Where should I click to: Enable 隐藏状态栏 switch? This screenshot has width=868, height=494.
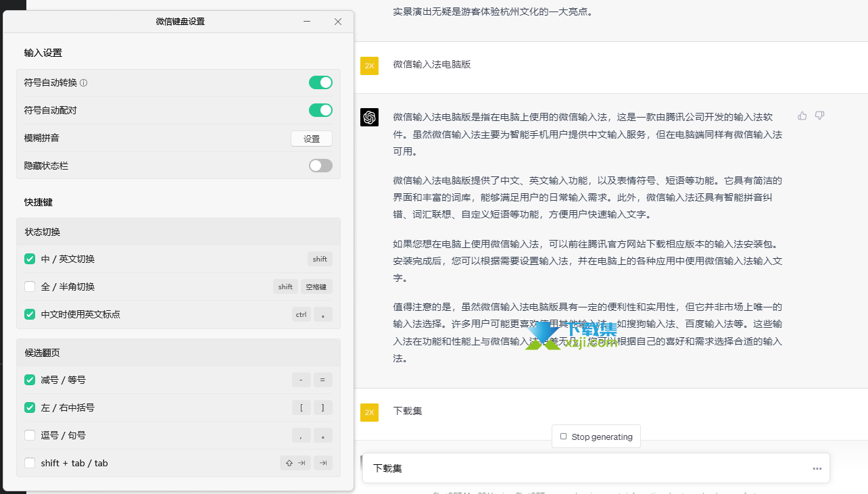[x=320, y=166]
